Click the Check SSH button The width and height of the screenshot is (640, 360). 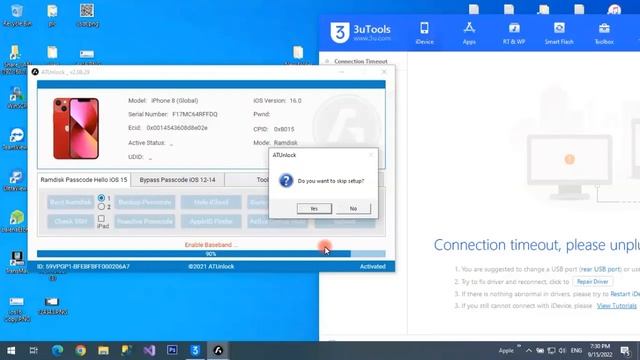(x=70, y=221)
